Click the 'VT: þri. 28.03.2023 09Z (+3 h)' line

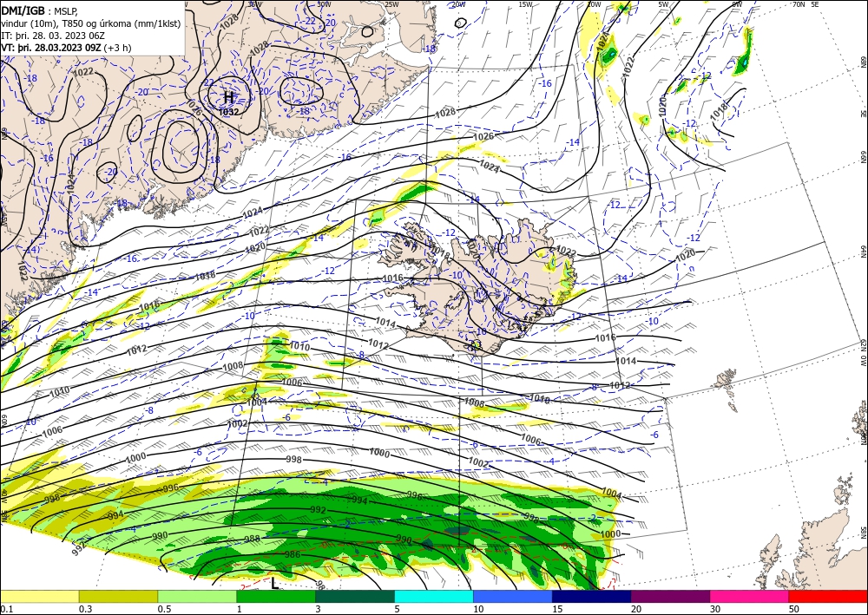click(67, 47)
